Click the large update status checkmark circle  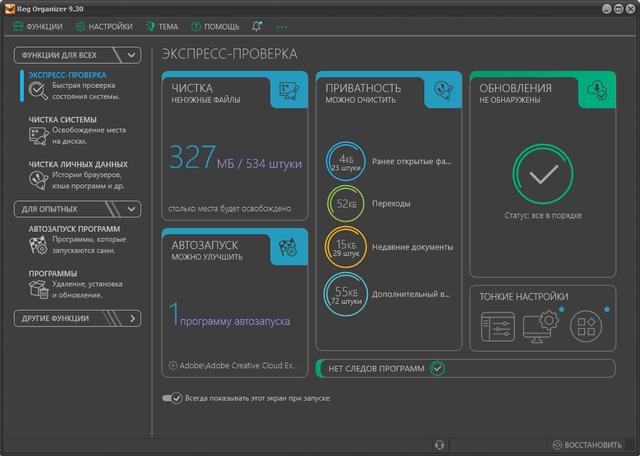[x=543, y=176]
